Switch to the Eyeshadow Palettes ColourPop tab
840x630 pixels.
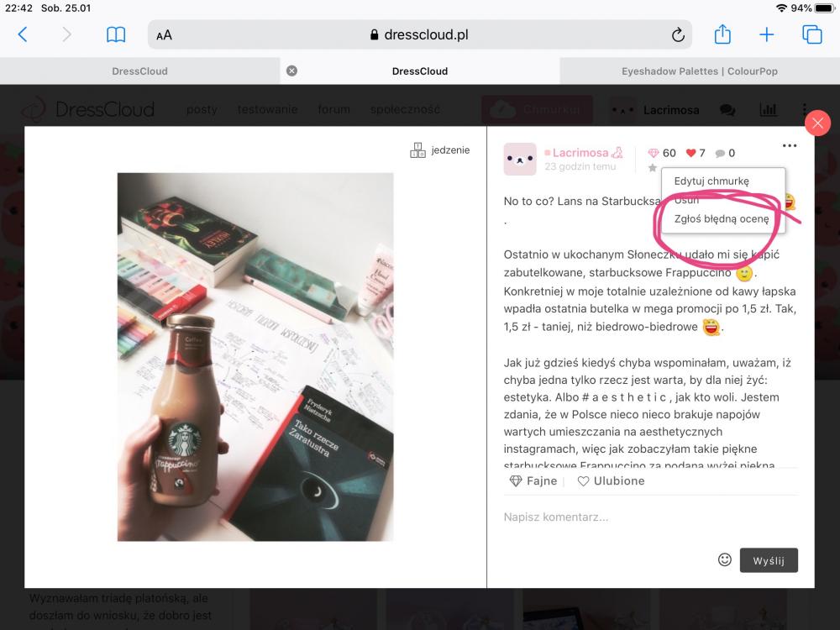pyautogui.click(x=699, y=71)
